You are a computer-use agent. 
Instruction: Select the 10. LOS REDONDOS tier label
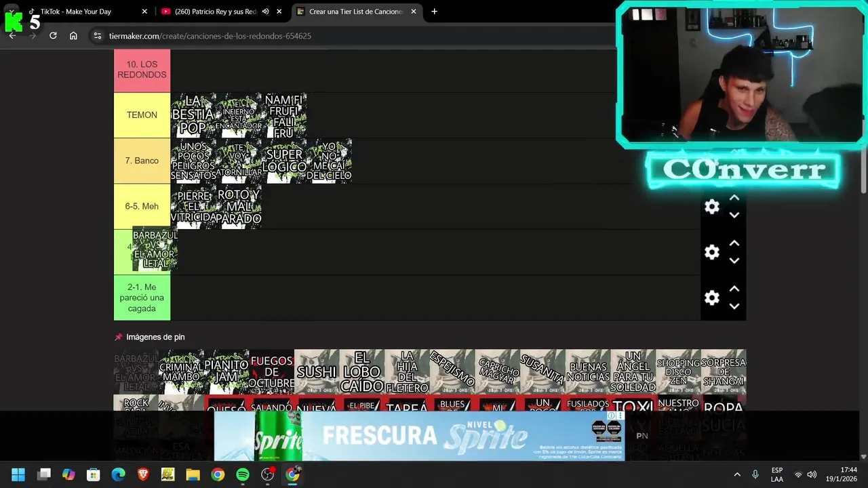tap(142, 70)
